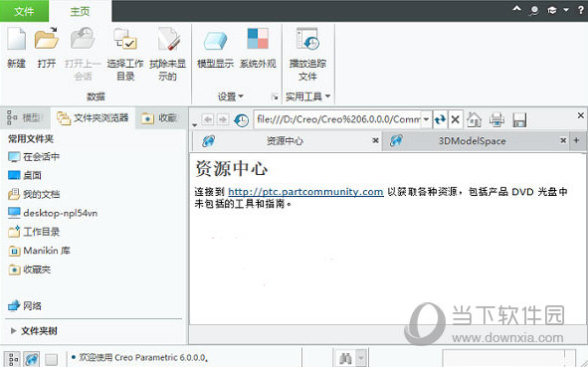Save the browser page with disk icon

[519, 120]
